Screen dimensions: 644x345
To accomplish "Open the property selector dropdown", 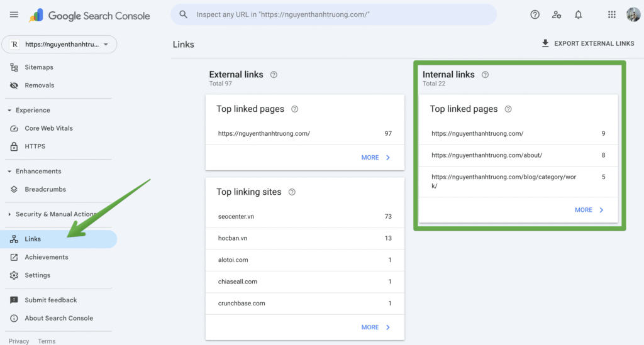I will [60, 45].
